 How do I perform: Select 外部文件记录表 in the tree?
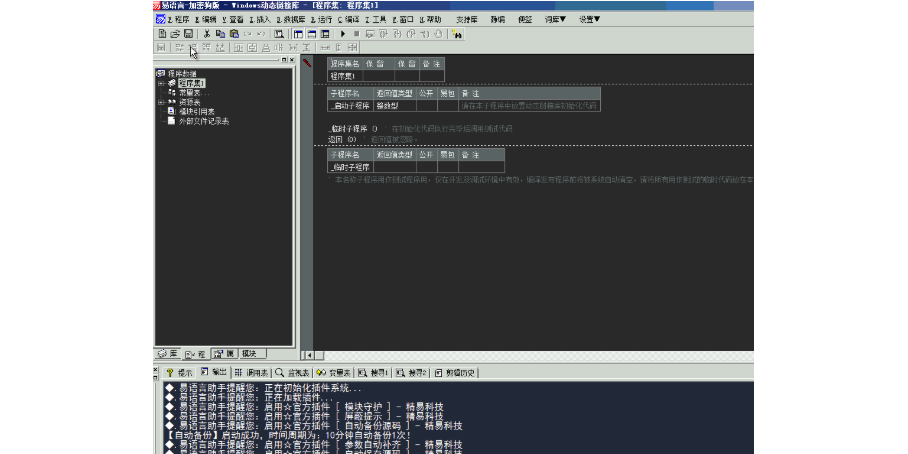click(x=204, y=120)
